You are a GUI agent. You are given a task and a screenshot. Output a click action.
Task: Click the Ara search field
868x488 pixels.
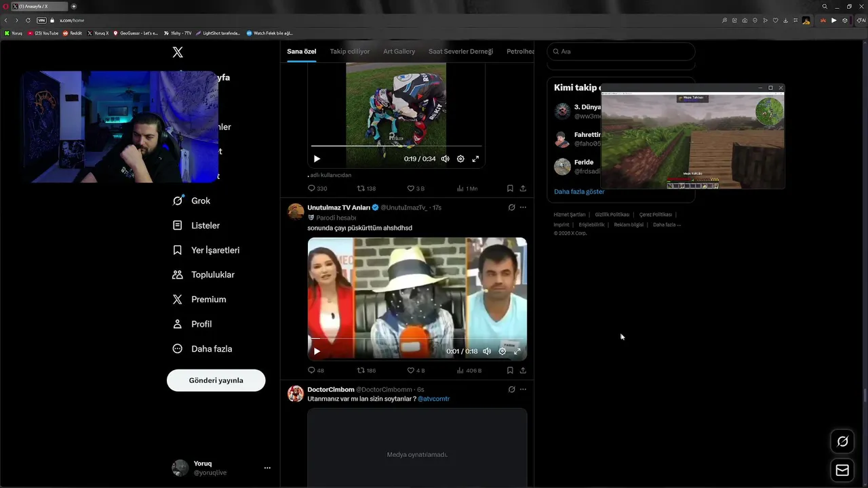621,52
